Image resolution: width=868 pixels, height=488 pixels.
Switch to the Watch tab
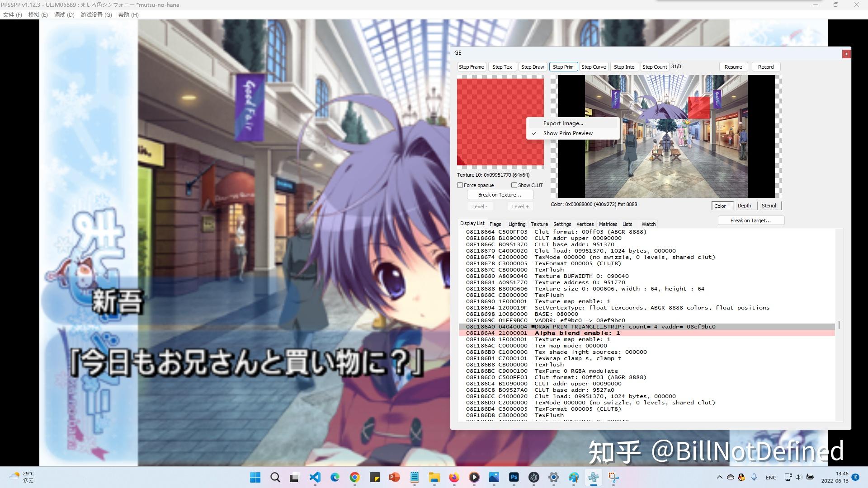coord(648,224)
